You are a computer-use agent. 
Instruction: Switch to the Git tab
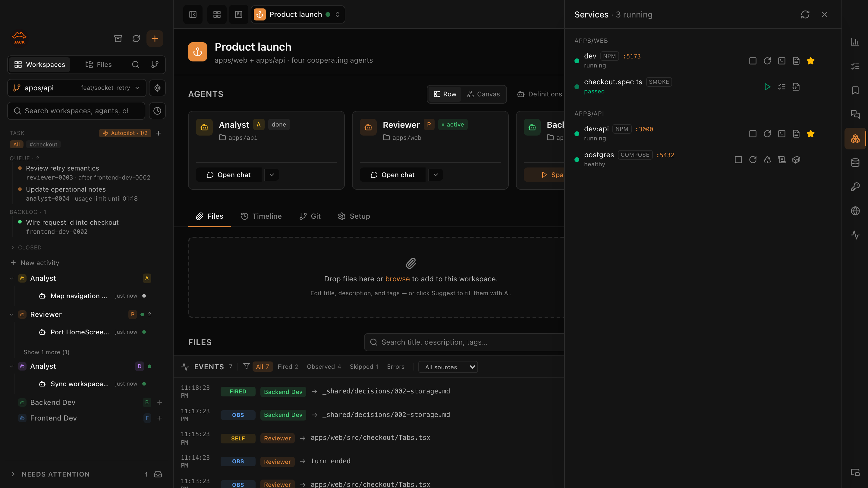(310, 216)
